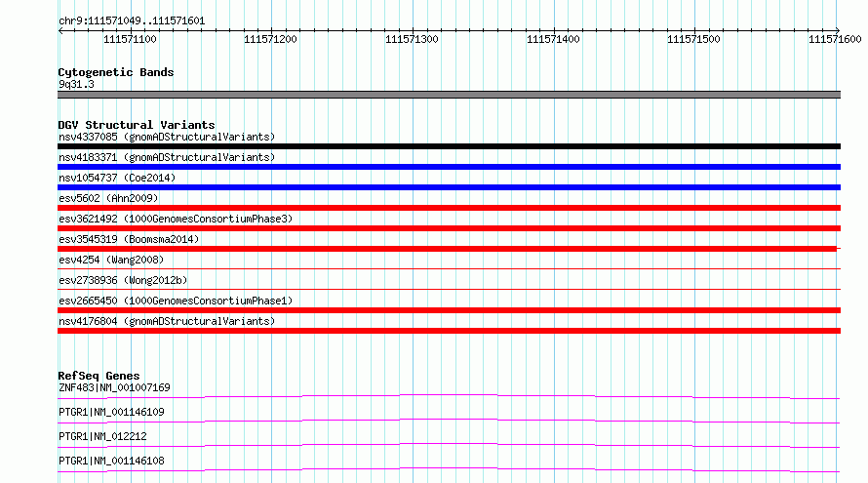The width and height of the screenshot is (868, 483).
Task: Open transcript PTGR1|NM_012212 label
Action: click(x=103, y=436)
